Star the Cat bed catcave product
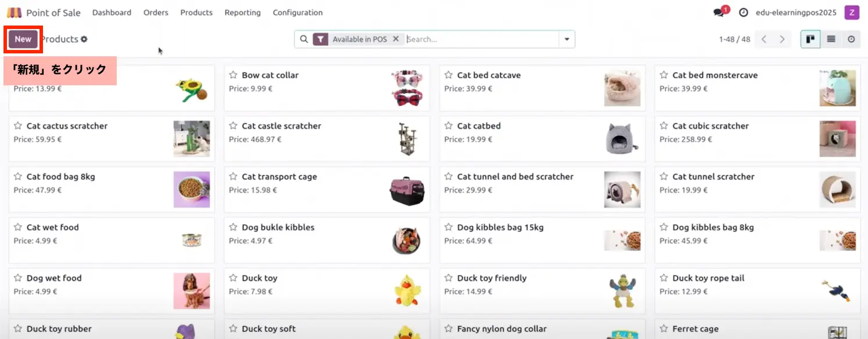This screenshot has width=868, height=339. click(x=449, y=75)
